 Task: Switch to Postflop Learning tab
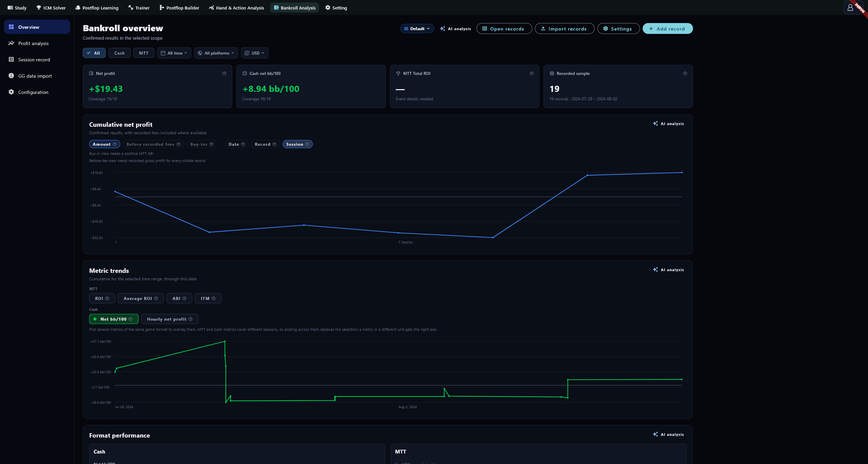(97, 8)
